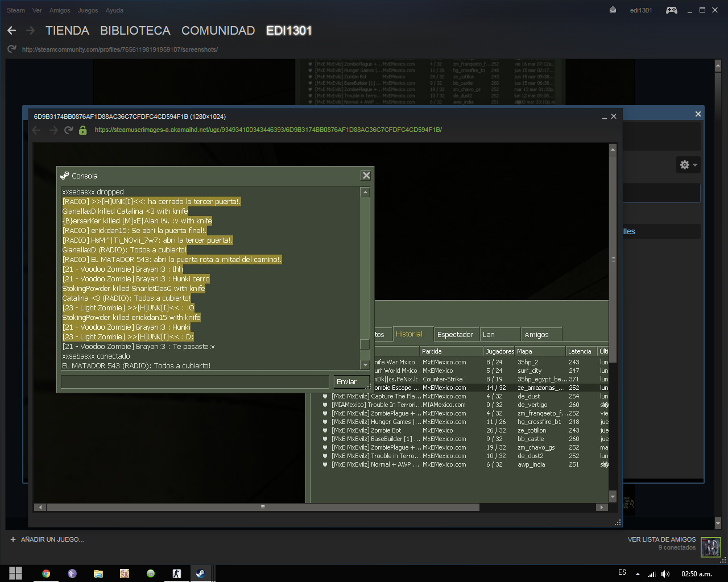
Task: Click scroll-up arrow of main page scrollbar
Action: (x=718, y=65)
